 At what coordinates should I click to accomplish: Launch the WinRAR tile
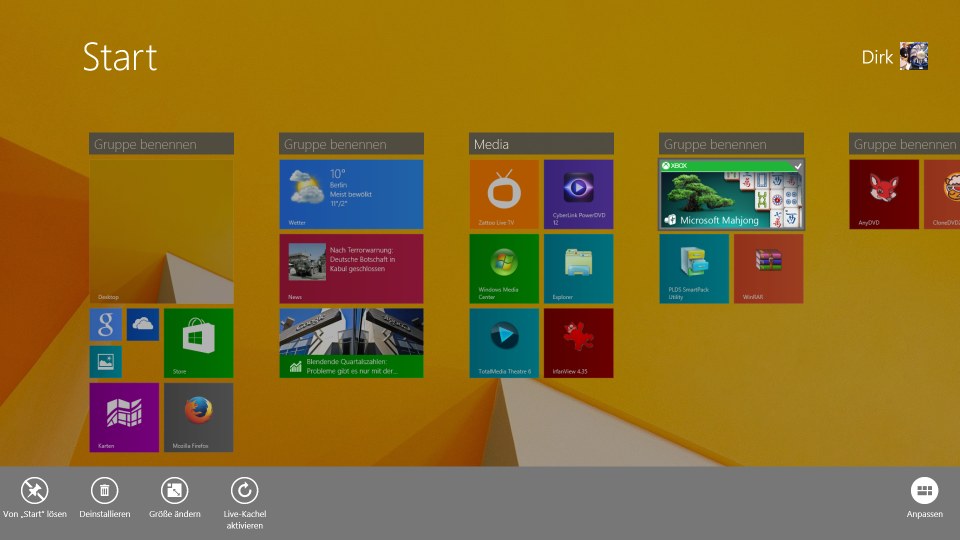[768, 269]
